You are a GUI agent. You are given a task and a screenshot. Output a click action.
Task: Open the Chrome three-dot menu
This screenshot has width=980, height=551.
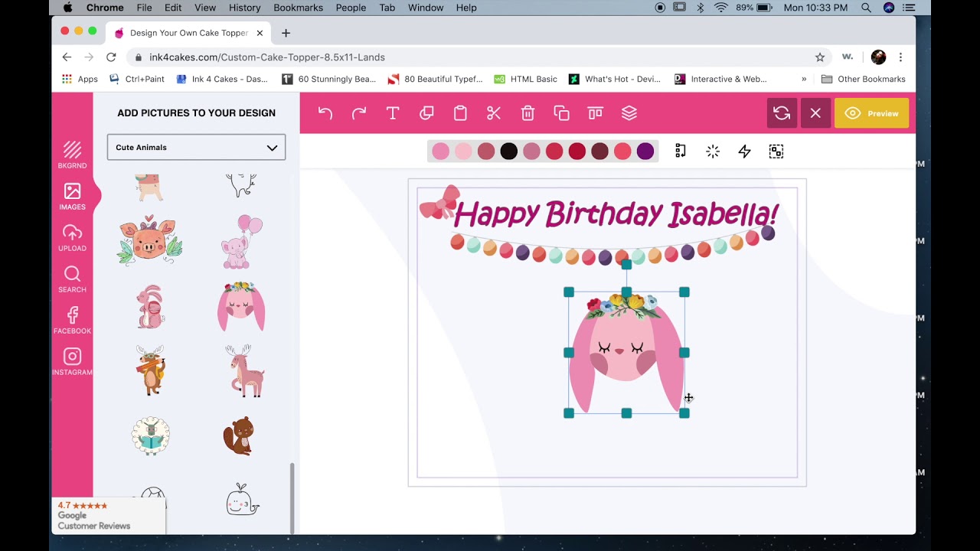900,57
